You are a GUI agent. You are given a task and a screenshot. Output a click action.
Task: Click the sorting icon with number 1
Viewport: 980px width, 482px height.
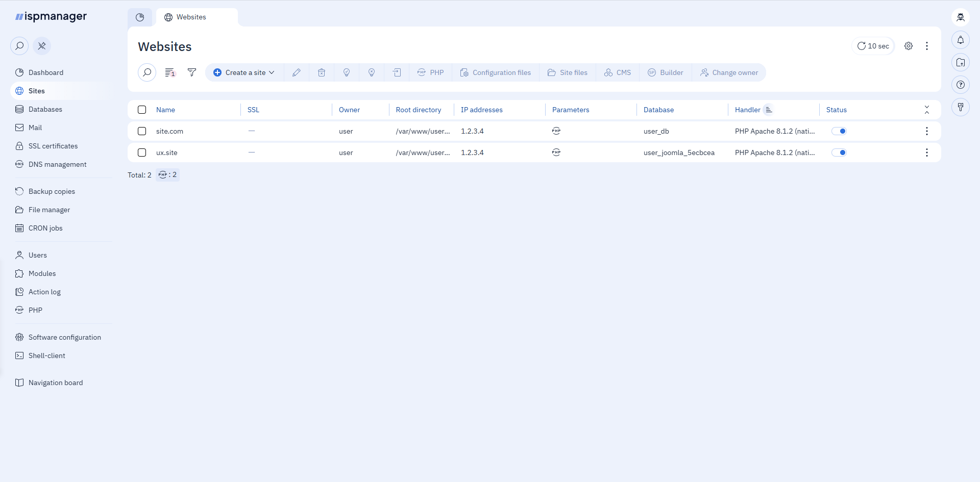click(170, 72)
